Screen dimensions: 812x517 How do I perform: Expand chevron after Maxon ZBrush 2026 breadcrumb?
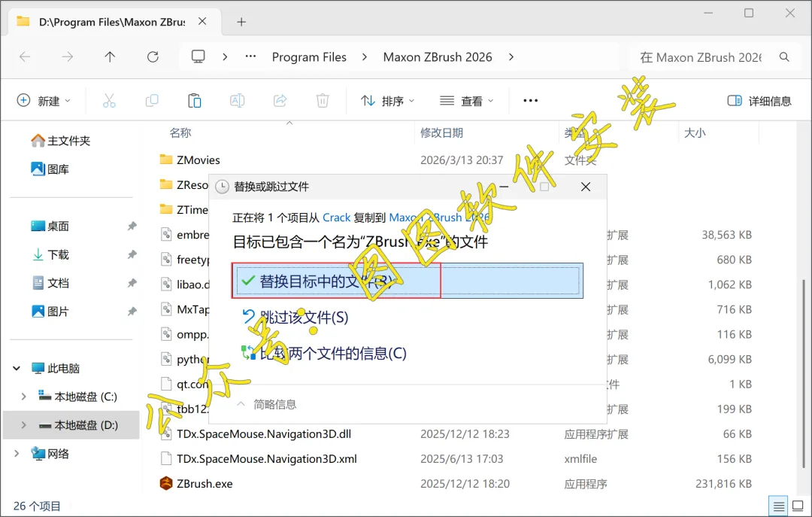(511, 57)
